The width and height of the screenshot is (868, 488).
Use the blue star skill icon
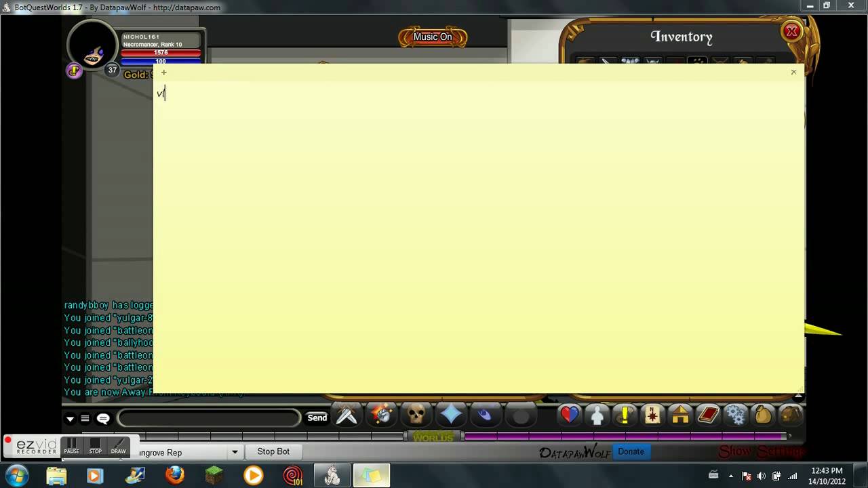pyautogui.click(x=451, y=414)
